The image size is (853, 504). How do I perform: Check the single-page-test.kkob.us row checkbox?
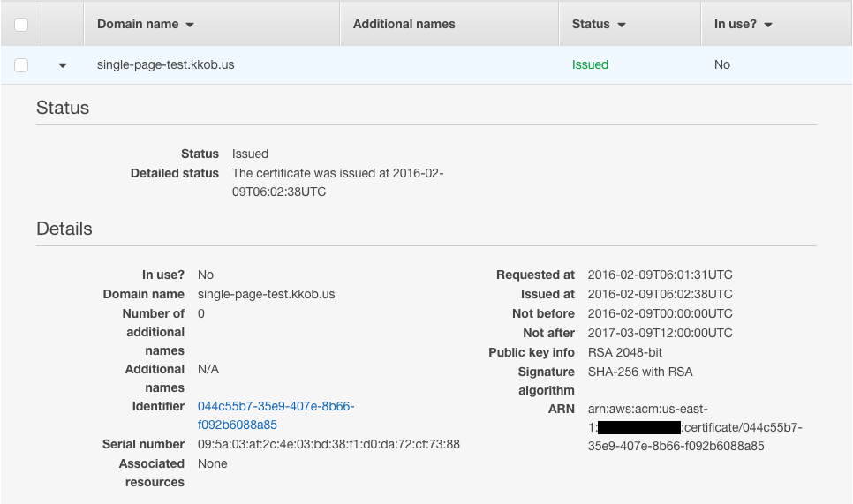(x=21, y=65)
